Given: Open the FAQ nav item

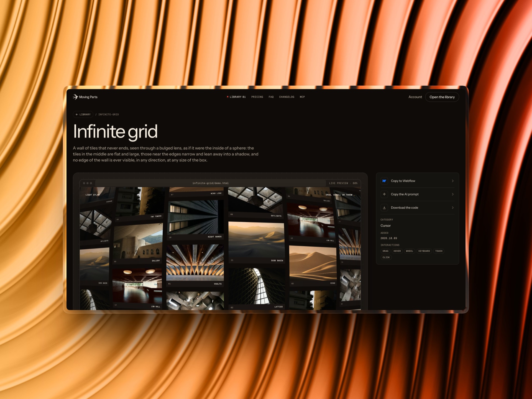Looking at the screenshot, I should (271, 97).
